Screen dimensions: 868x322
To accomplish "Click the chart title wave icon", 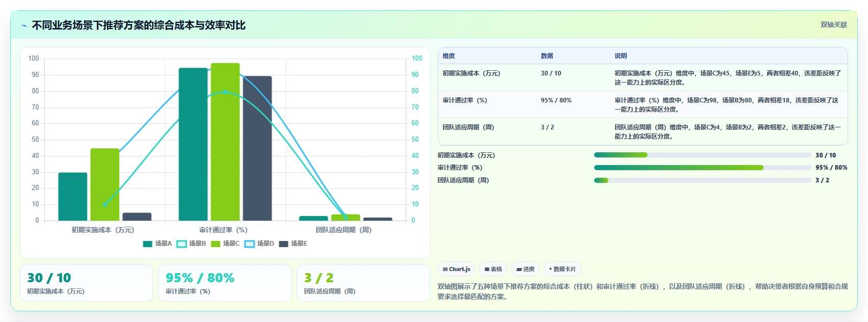I will click(24, 25).
